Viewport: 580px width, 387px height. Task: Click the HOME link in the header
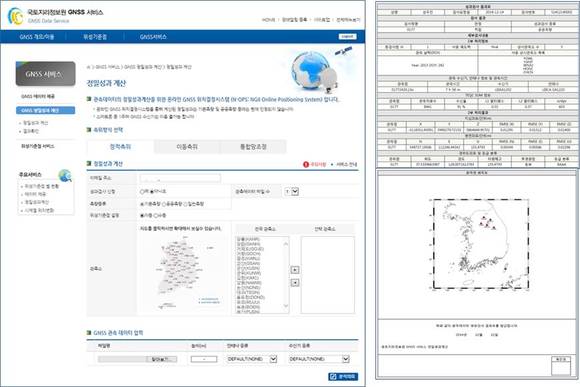pos(269,20)
